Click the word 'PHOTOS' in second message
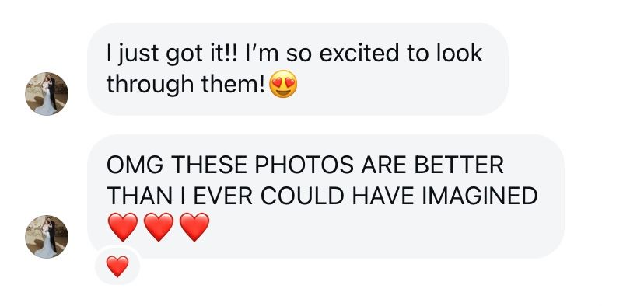 [x=304, y=165]
